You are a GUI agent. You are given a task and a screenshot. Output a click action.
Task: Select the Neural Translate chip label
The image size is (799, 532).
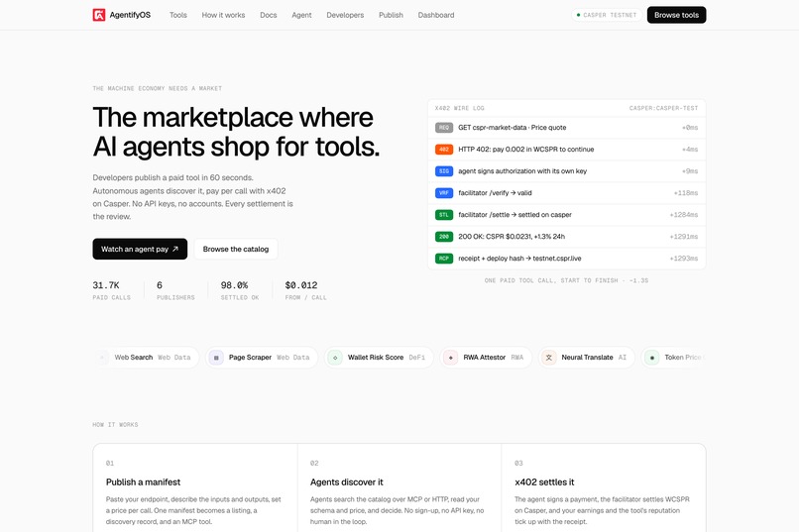588,358
